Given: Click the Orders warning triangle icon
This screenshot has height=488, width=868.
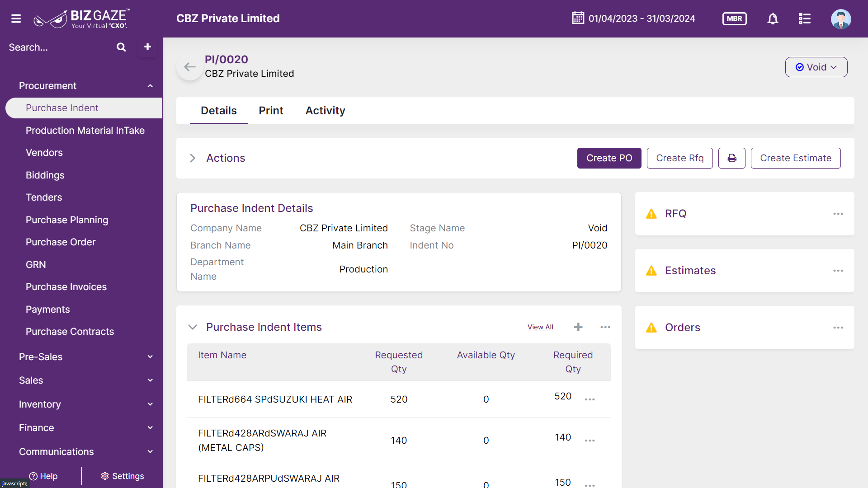Looking at the screenshot, I should (651, 328).
